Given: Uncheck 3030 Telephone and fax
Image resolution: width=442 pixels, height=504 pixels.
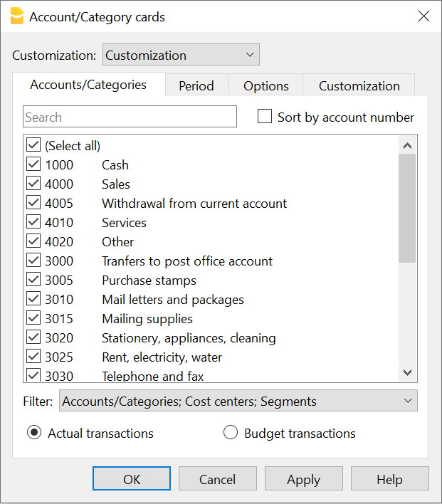Looking at the screenshot, I should tap(33, 374).
